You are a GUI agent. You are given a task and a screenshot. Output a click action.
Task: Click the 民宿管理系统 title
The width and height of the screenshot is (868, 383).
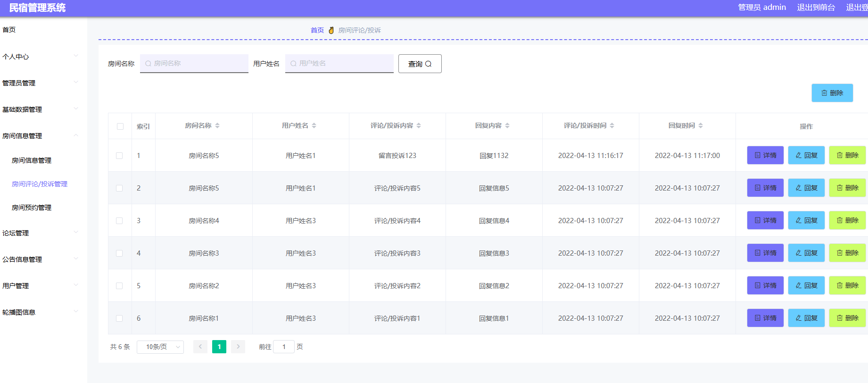point(37,8)
